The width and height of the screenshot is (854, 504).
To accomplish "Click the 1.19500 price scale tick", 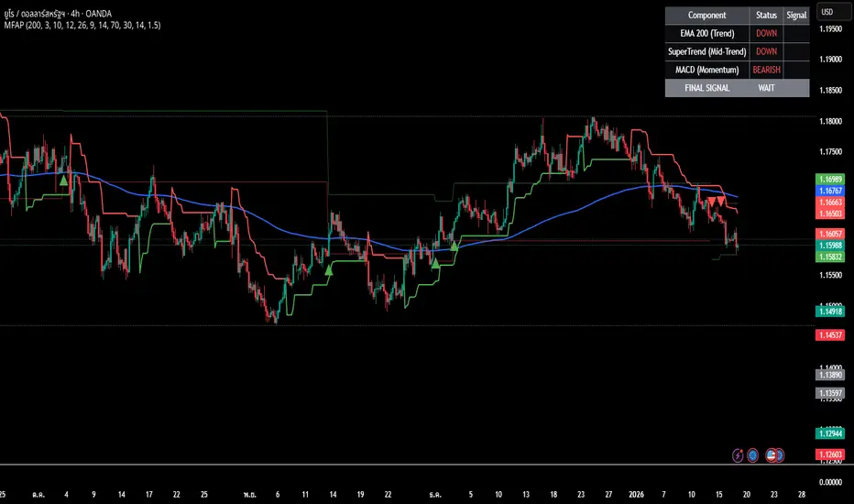I will pos(830,29).
